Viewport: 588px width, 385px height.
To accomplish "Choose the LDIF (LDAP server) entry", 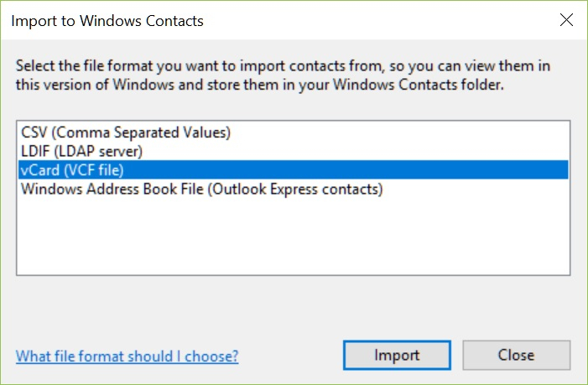I will coord(82,151).
